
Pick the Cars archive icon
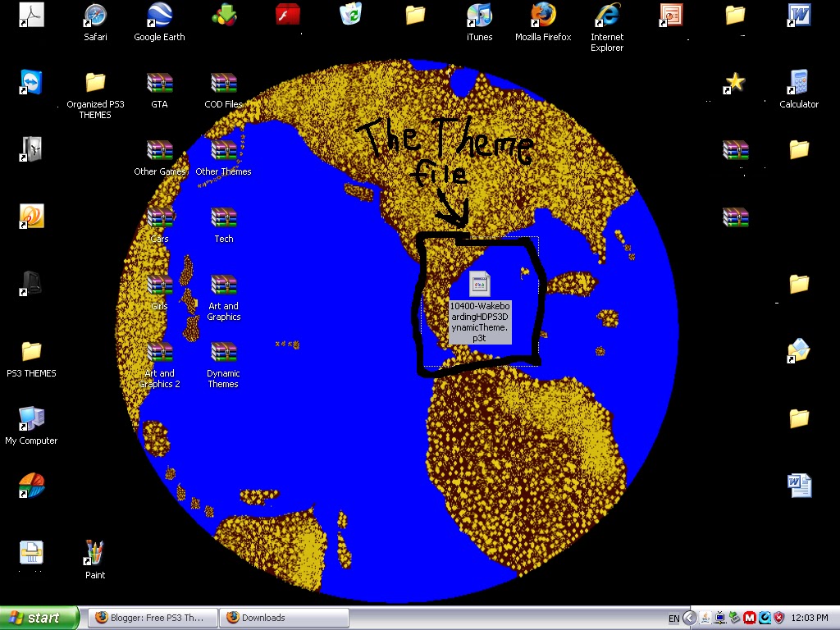160,217
